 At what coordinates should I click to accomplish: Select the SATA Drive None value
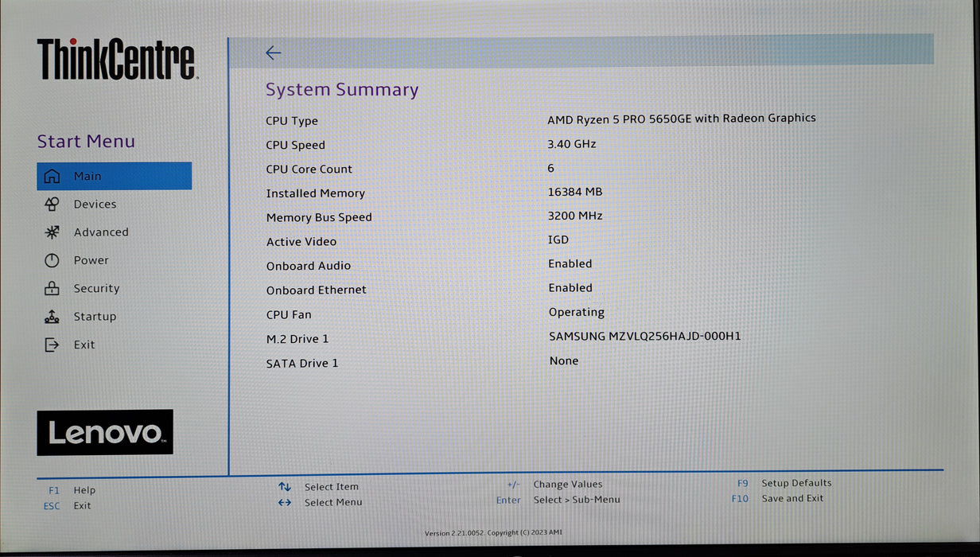point(564,360)
